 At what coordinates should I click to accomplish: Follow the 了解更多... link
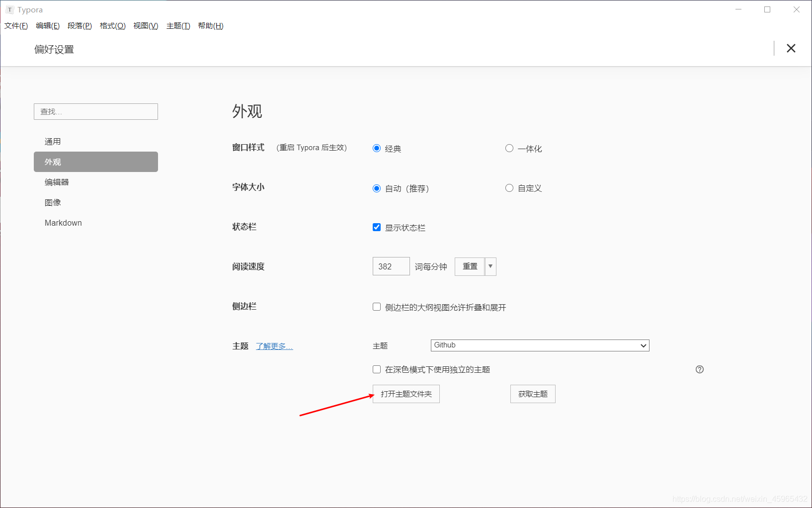274,346
